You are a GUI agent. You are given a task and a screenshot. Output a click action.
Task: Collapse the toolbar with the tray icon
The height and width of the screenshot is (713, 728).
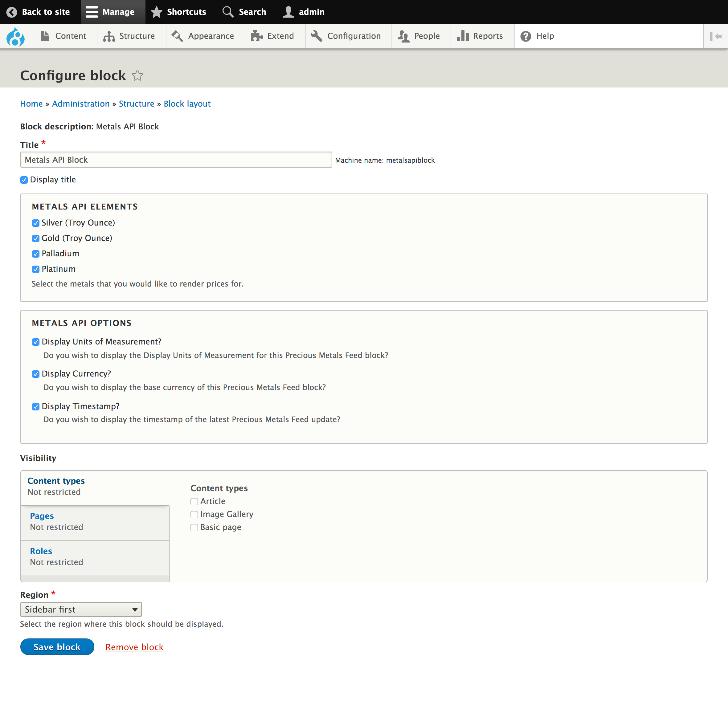[716, 36]
